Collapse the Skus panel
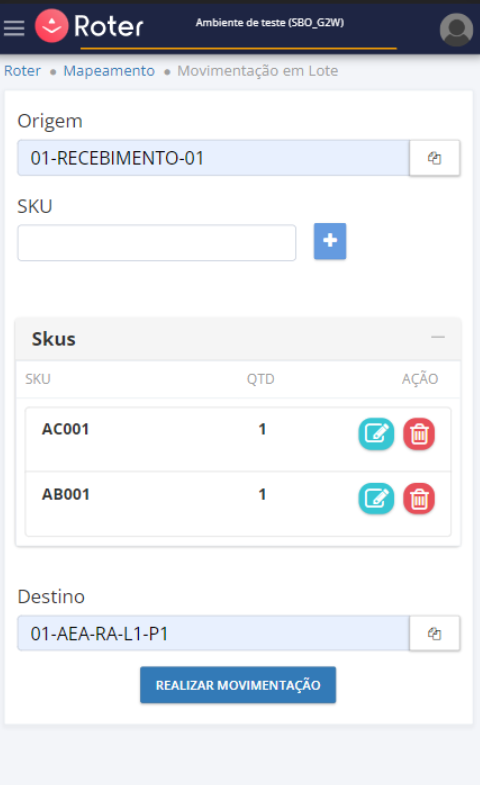Image resolution: width=480 pixels, height=785 pixels. click(x=438, y=337)
